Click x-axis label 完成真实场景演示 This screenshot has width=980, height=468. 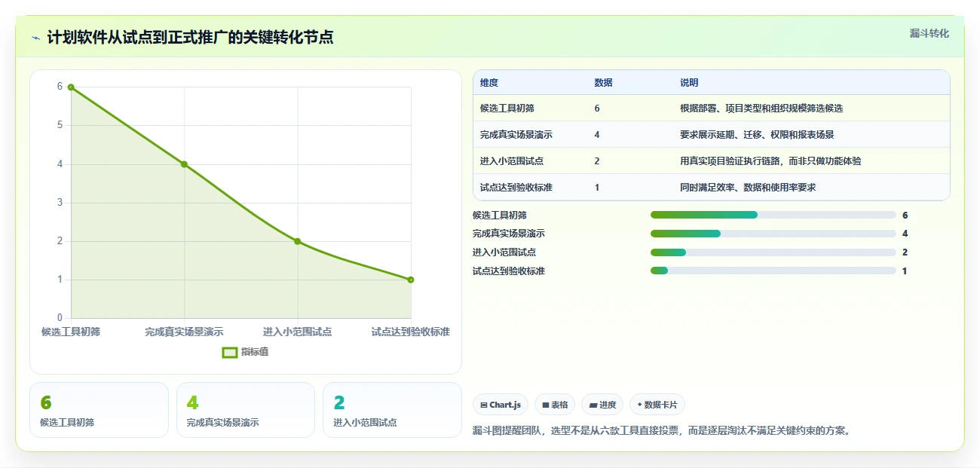click(x=184, y=332)
